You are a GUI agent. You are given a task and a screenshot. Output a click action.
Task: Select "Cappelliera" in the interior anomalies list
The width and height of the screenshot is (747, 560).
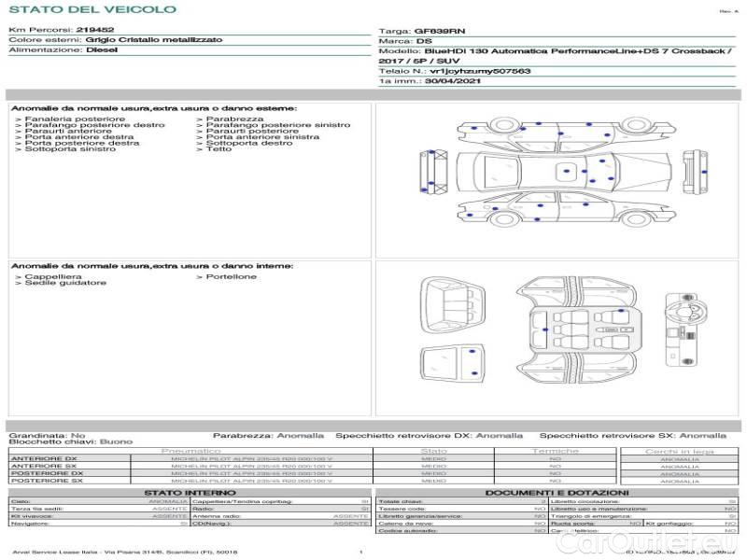tap(53, 276)
